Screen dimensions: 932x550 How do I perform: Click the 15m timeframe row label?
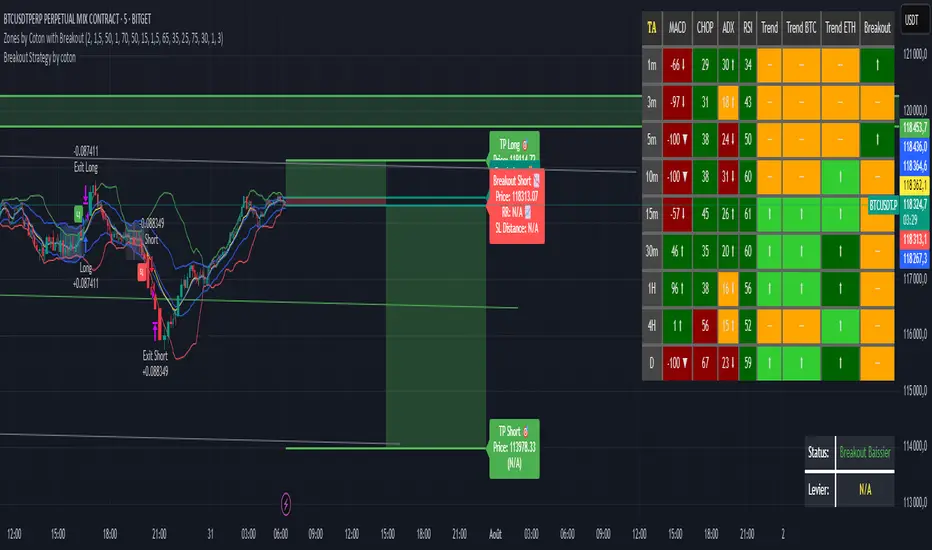(652, 213)
